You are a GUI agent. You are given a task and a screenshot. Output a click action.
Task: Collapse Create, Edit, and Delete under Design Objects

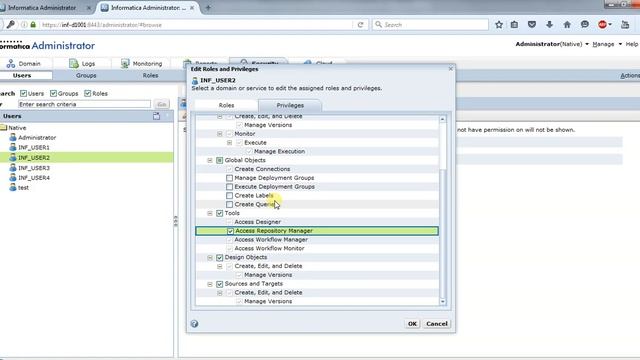tap(220, 266)
